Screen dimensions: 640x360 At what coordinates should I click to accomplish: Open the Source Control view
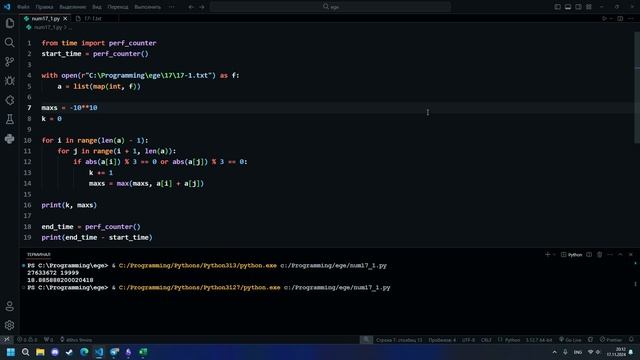pos(10,62)
